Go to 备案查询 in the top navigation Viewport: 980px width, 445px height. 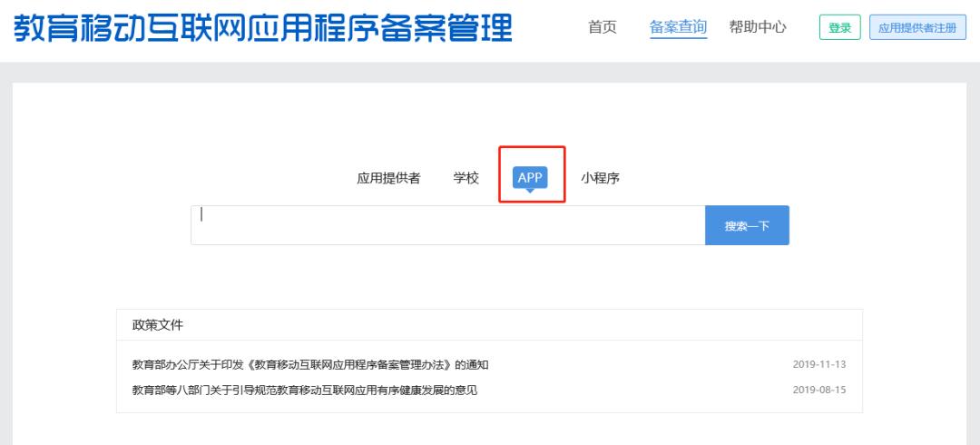click(x=678, y=27)
